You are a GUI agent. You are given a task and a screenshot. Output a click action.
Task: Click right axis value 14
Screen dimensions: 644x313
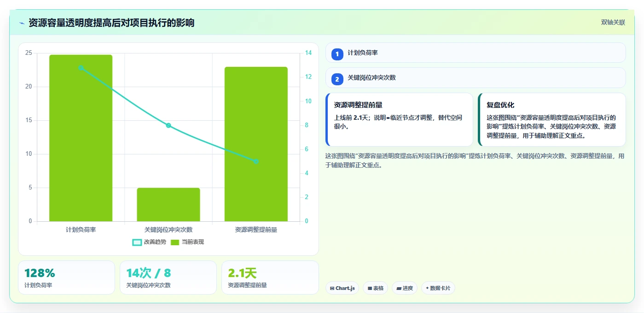tap(308, 53)
